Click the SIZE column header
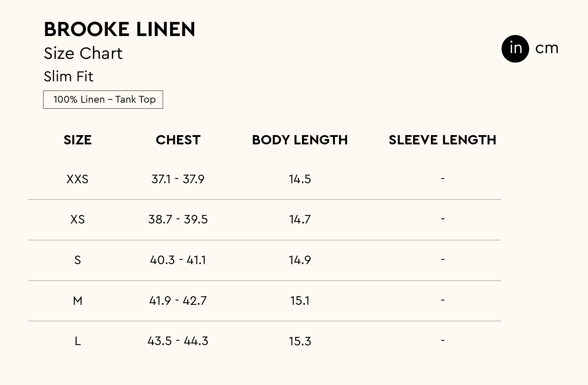The image size is (588, 385). point(77,140)
